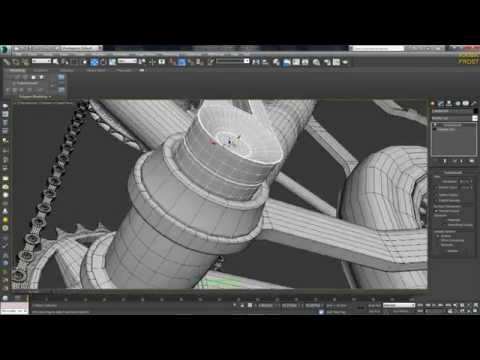This screenshot has width=480, height=360.
Task: Activate the Select Object tool
Action: tap(56, 62)
